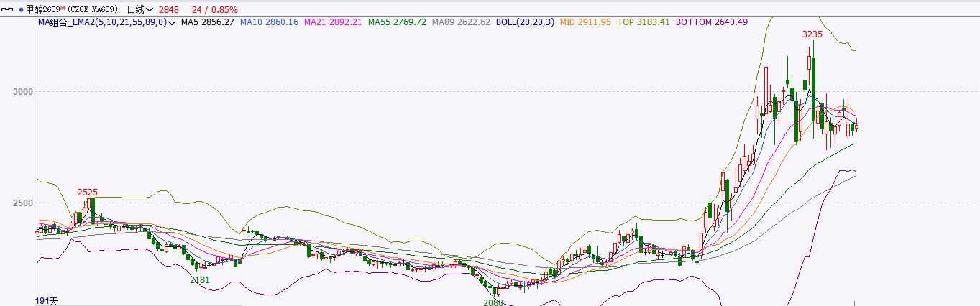Click the TOP 3183.41 Bollinger label
Viewport: 980px width, 306px height.
(x=644, y=22)
